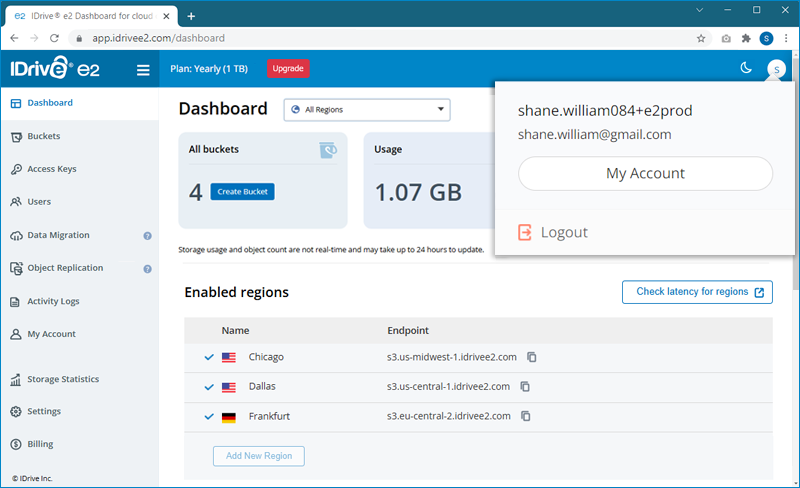Click Object Replication help icon
This screenshot has height=488, width=800.
coord(147,269)
